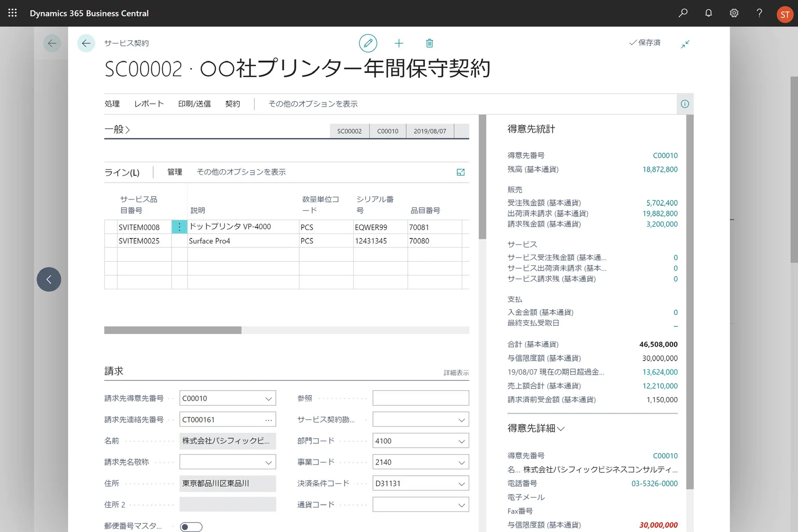Screen dimensions: 798x532
Task: Open the 残高 amount 18,872,800 link
Action: coord(660,169)
